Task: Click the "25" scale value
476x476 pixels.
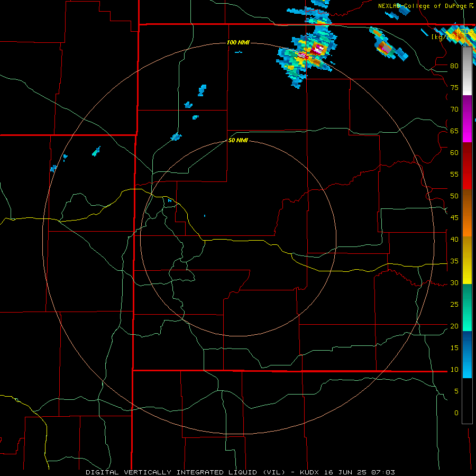Action: (x=454, y=304)
